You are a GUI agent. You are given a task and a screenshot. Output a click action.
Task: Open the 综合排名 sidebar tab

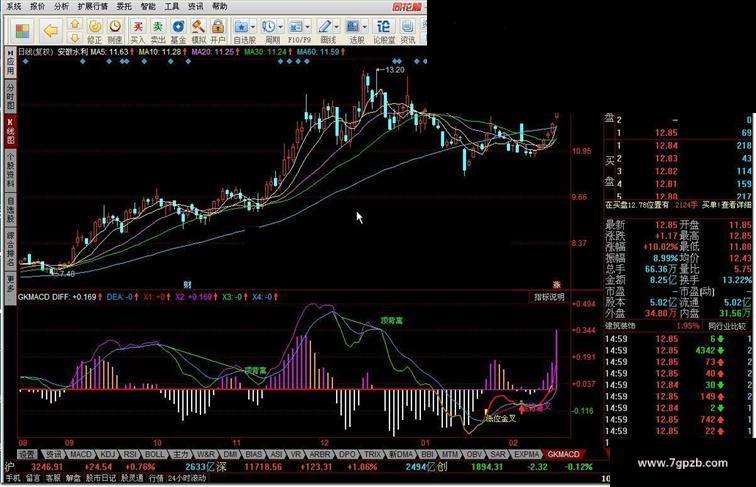point(10,249)
